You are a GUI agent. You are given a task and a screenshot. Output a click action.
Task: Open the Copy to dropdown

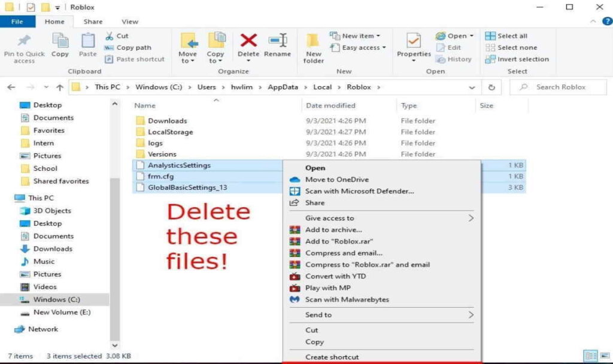tap(216, 57)
